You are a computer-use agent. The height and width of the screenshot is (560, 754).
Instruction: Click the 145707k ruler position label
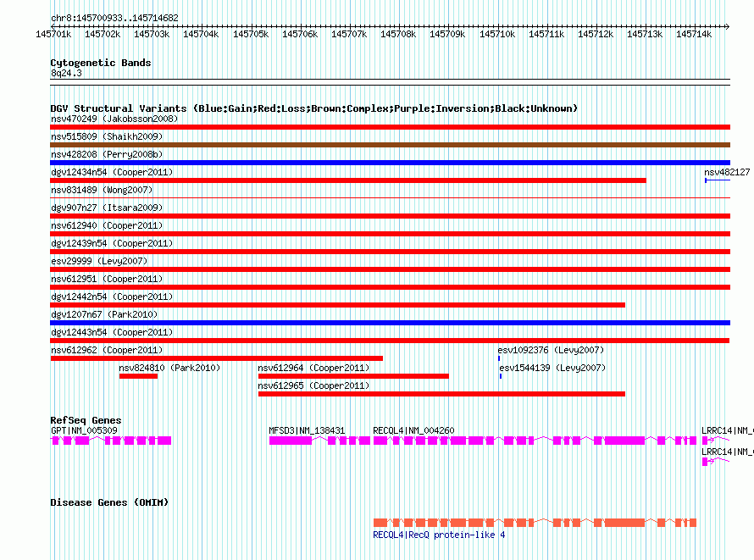coord(349,34)
